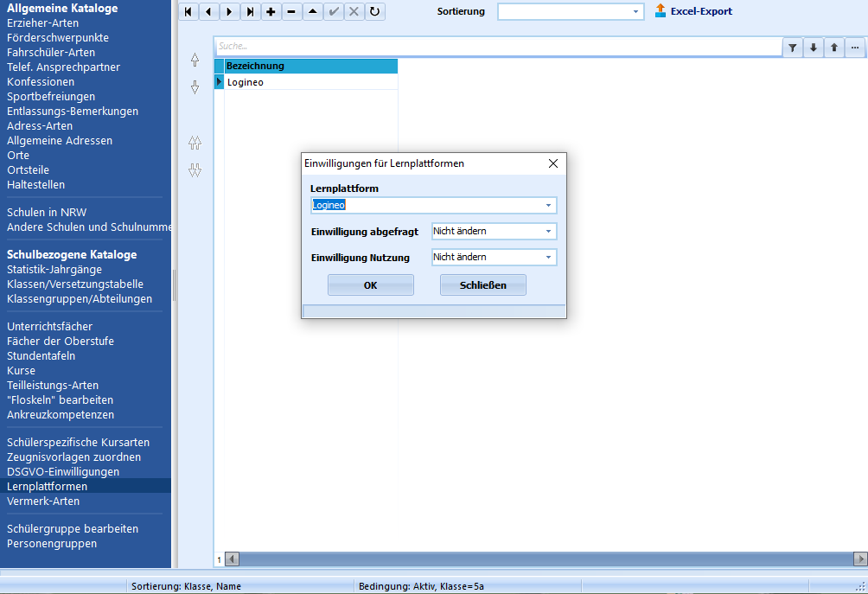Open Ankreuzkompetenzen catalog
This screenshot has height=594, width=868.
(61, 415)
